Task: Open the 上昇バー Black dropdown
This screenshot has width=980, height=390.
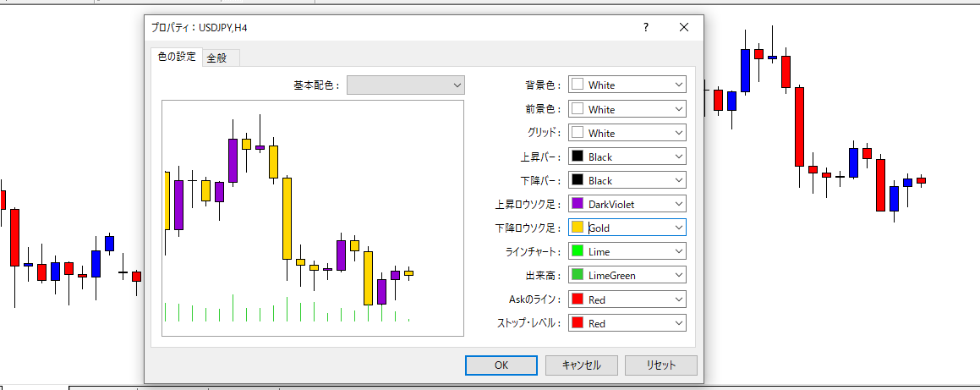Action: click(x=627, y=157)
